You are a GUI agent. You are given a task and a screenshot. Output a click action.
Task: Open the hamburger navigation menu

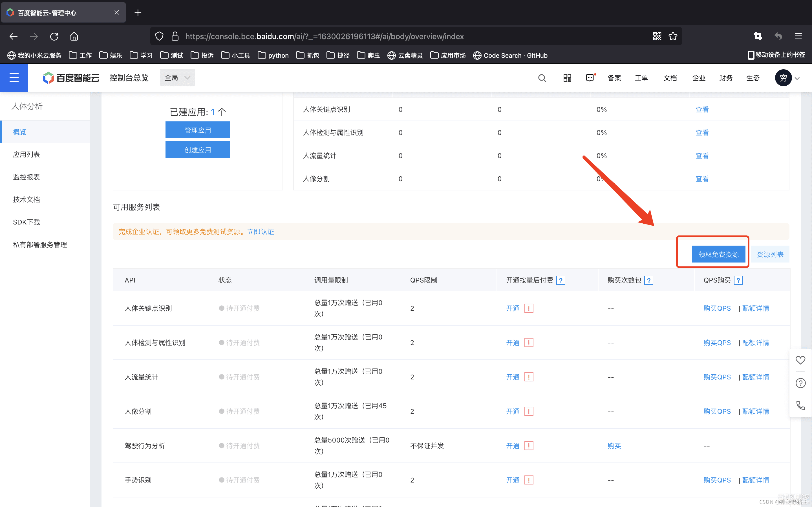coord(14,78)
